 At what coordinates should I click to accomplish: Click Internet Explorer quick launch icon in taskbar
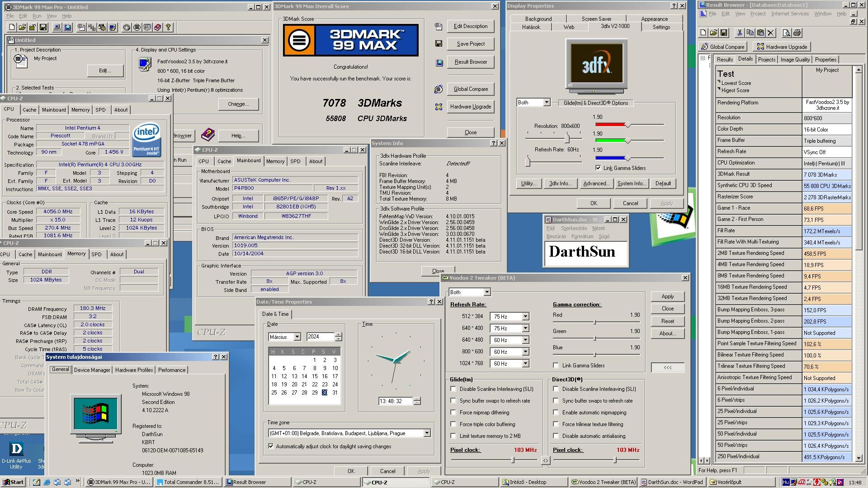47,482
